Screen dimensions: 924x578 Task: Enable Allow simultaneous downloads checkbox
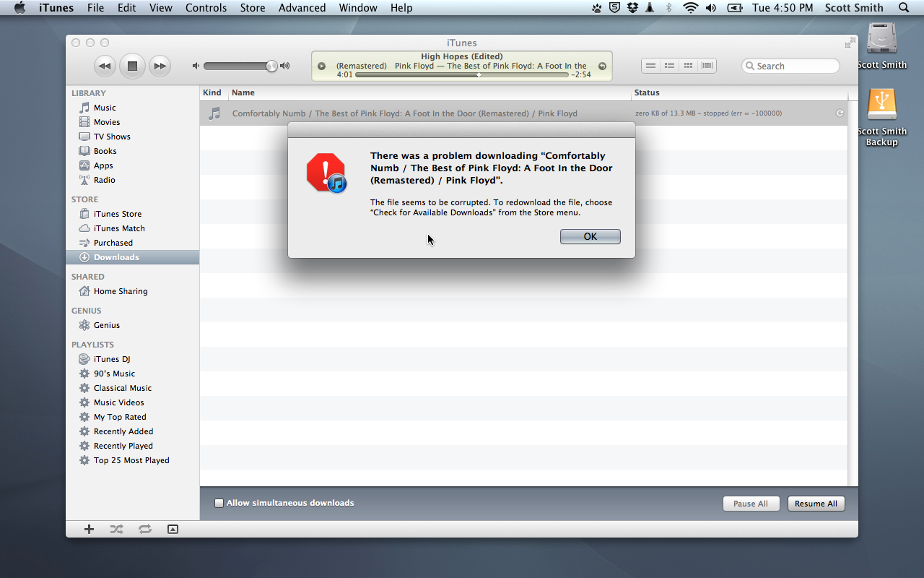click(219, 503)
